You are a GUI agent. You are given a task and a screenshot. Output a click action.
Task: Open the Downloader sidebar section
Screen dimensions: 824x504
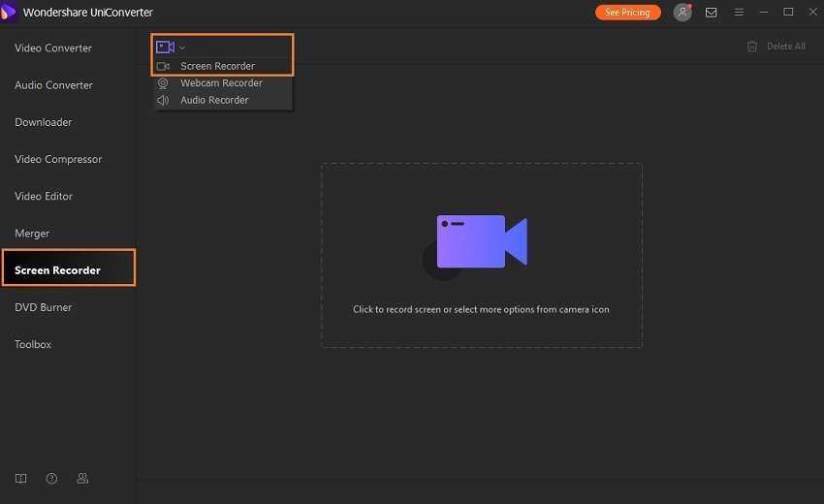pyautogui.click(x=43, y=122)
